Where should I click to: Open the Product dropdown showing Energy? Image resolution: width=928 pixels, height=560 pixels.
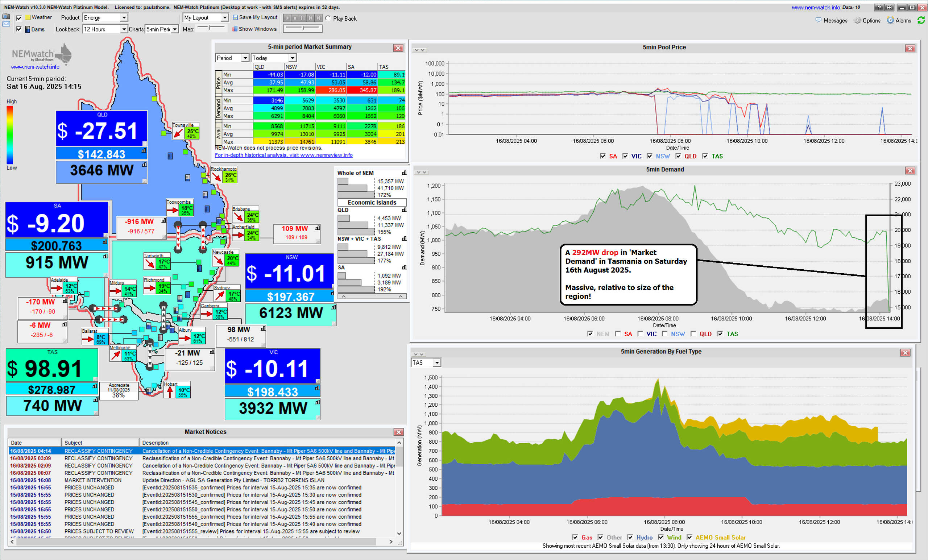point(105,17)
